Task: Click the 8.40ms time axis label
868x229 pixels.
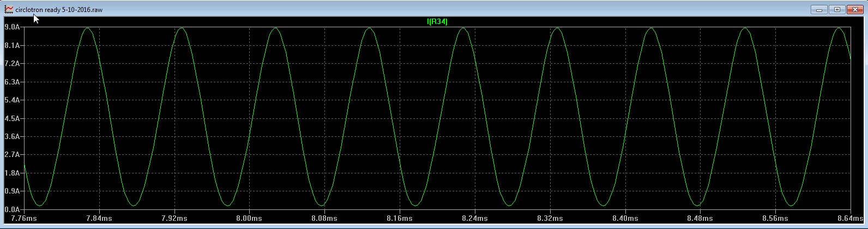Action: (625, 218)
